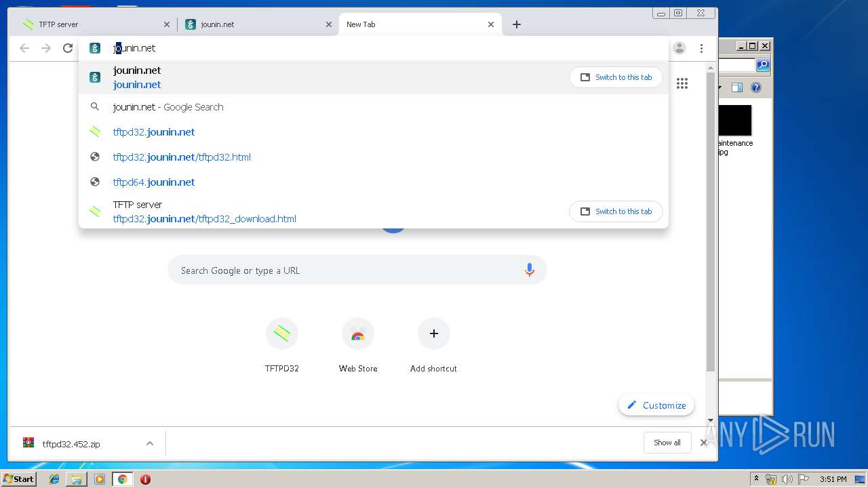Click the Add shortcut plus tile
This screenshot has height=488, width=868.
[x=434, y=346]
